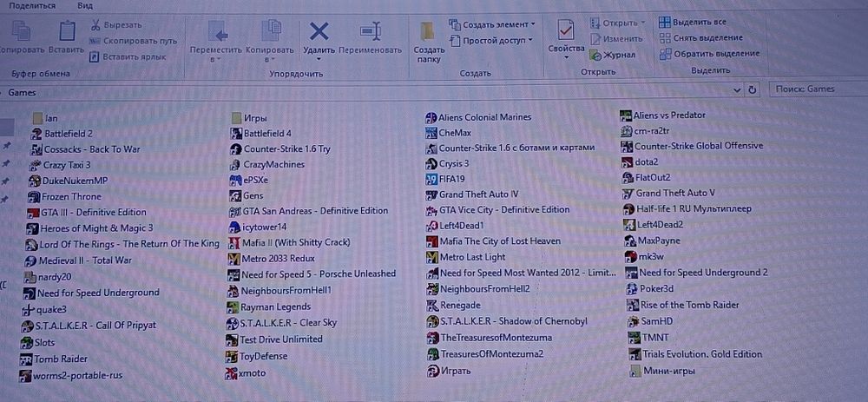Select 'Rise of the Tomb Raider' file name

click(690, 305)
